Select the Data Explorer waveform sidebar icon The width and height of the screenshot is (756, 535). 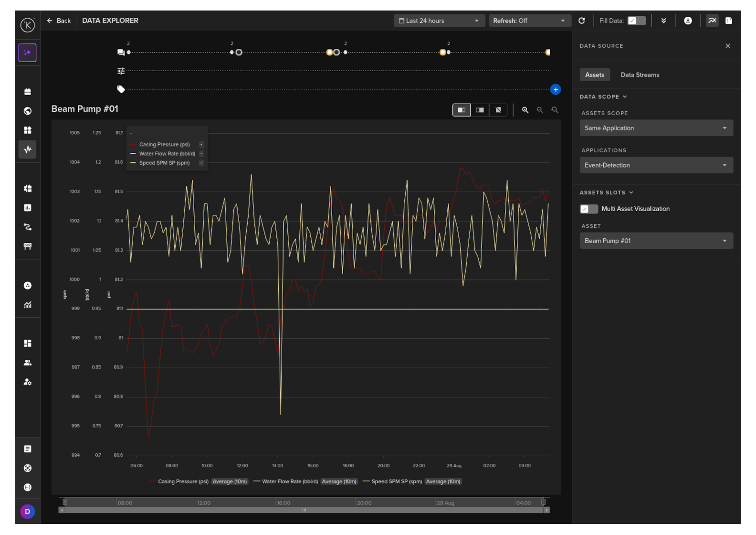pyautogui.click(x=28, y=150)
